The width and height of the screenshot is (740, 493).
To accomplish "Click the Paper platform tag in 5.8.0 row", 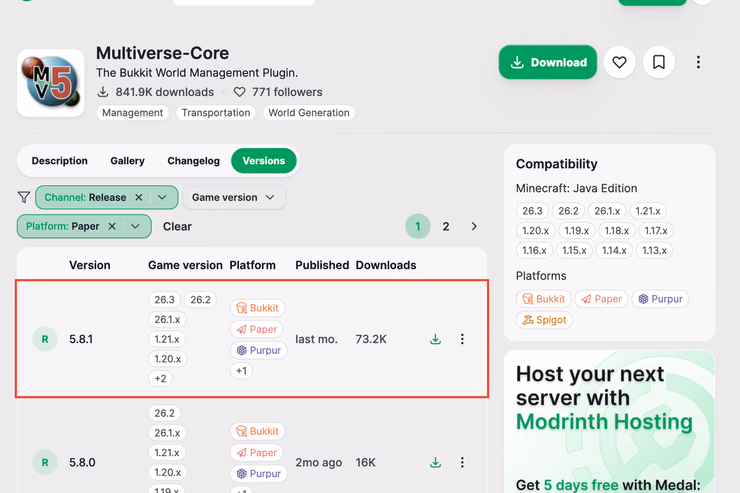I will [x=257, y=452].
